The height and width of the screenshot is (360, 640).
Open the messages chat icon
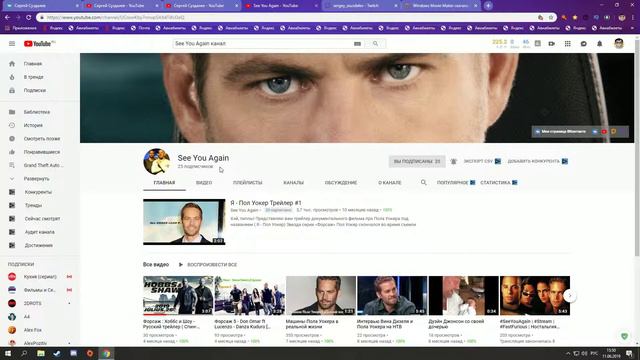pos(584,44)
